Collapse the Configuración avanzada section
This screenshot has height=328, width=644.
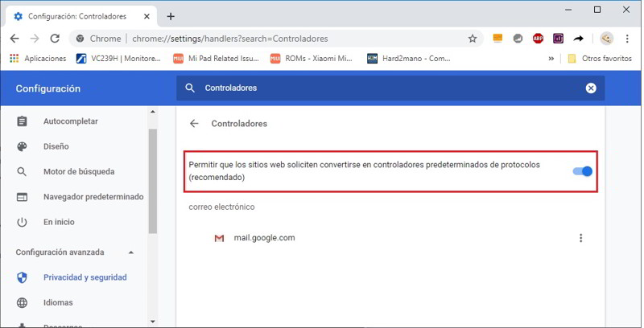pyautogui.click(x=131, y=252)
